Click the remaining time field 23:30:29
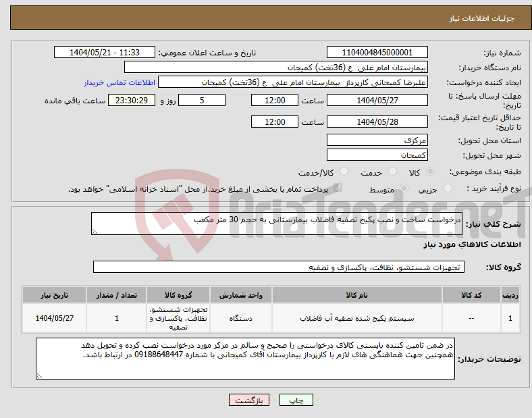The height and width of the screenshot is (418, 532). point(132,100)
